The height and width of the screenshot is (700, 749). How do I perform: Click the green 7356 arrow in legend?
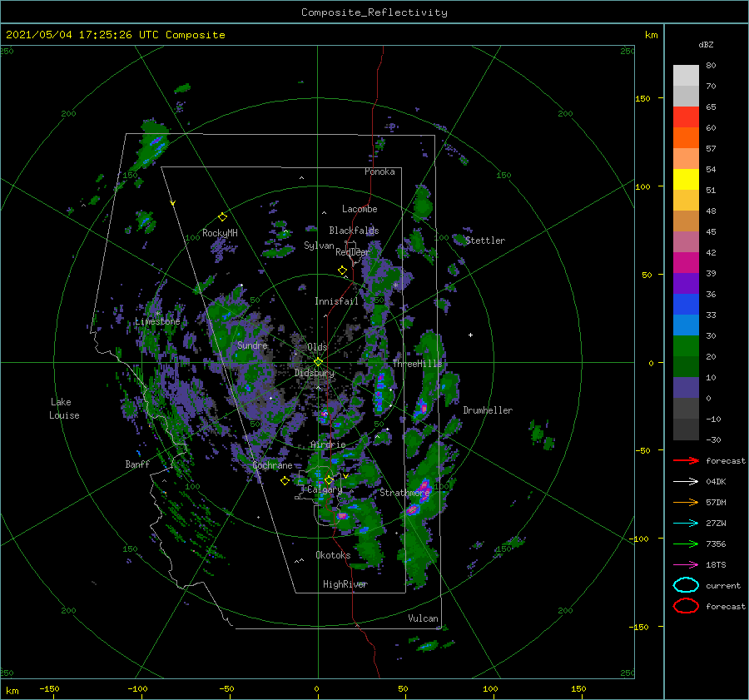(686, 544)
